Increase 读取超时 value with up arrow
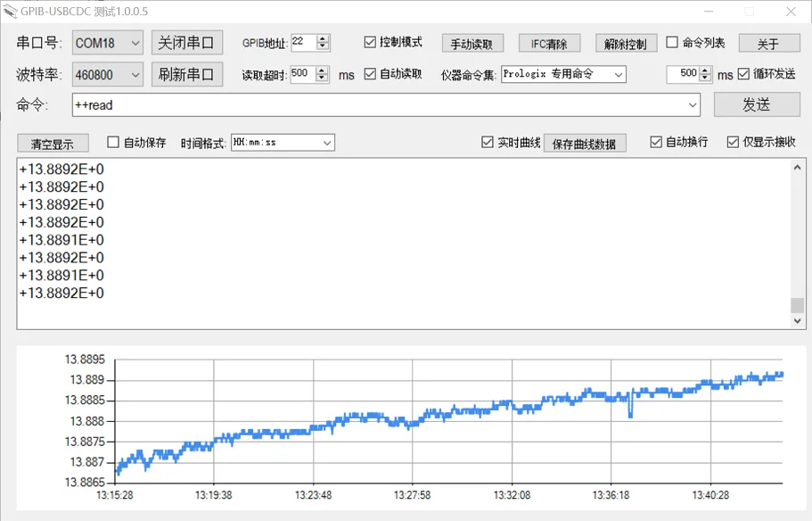The width and height of the screenshot is (812, 521). coord(322,70)
